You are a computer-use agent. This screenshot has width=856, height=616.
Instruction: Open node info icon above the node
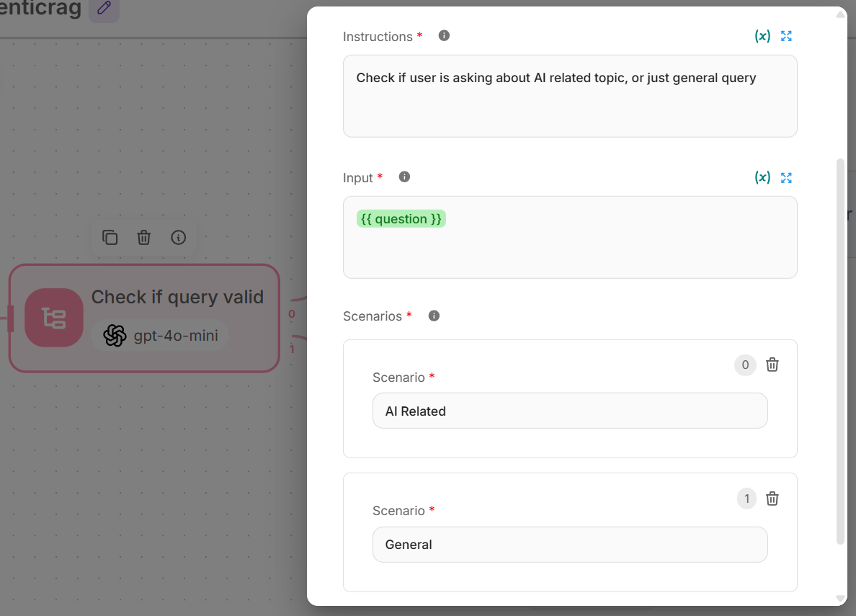179,238
